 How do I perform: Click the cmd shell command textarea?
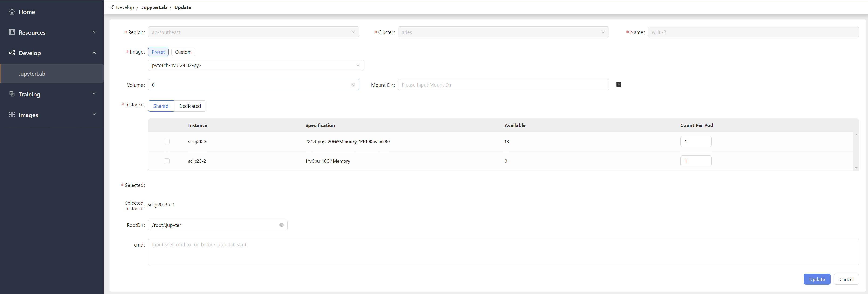tap(503, 252)
